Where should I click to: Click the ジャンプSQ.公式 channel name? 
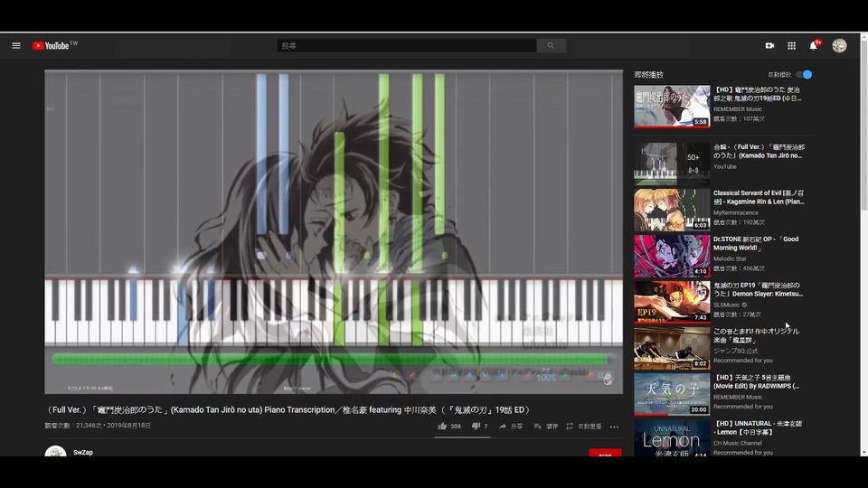pyautogui.click(x=736, y=351)
